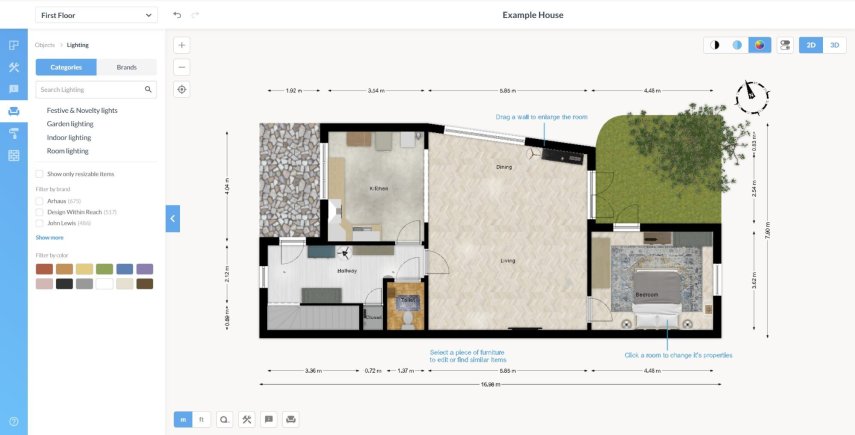Open search tool in bottom toolbar
The width and height of the screenshot is (855, 435).
coord(224,419)
